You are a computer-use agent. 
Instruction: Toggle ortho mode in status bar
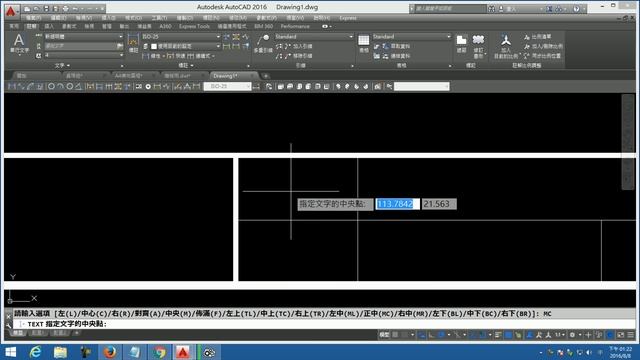pos(431,335)
